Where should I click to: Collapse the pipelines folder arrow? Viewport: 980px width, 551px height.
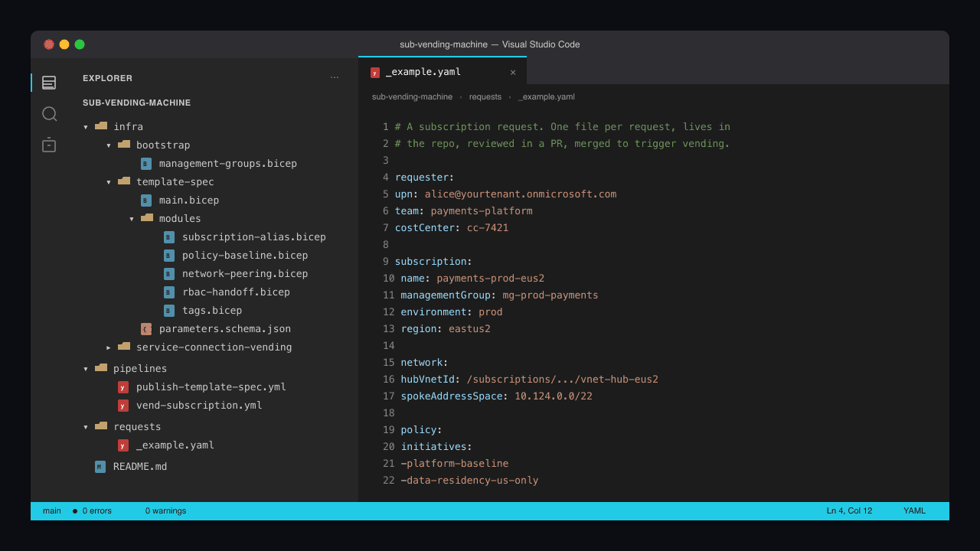[x=86, y=369]
